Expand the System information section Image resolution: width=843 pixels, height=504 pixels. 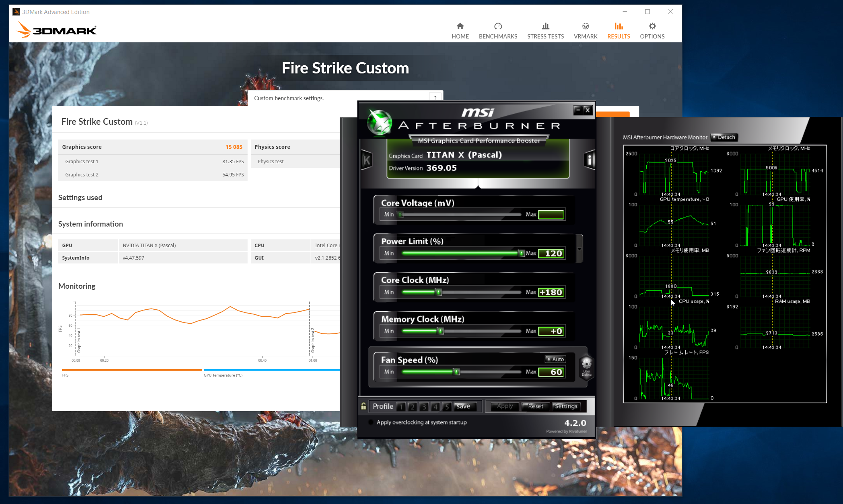coord(91,224)
